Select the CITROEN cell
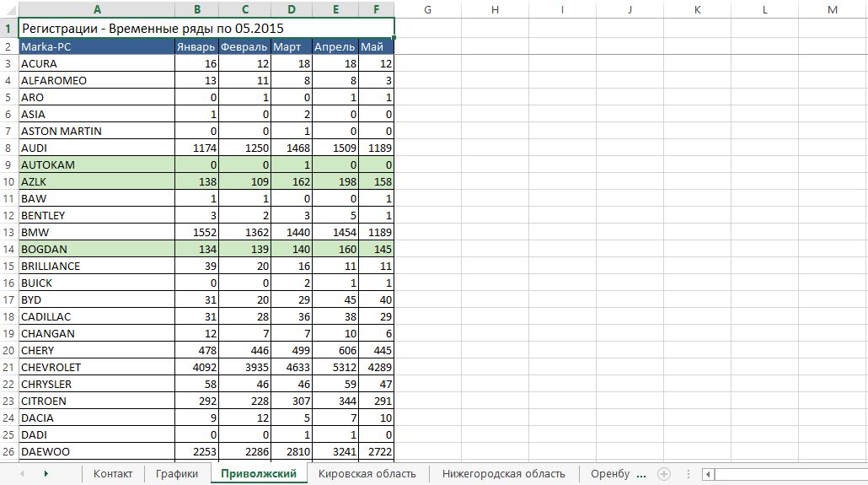This screenshot has width=868, height=485. [97, 401]
